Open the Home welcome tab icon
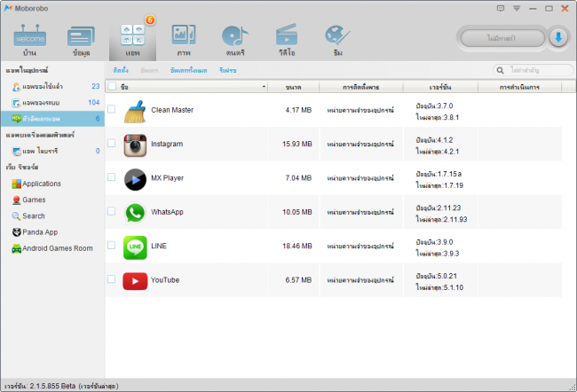Screen dimensions: 577x392 [30, 35]
